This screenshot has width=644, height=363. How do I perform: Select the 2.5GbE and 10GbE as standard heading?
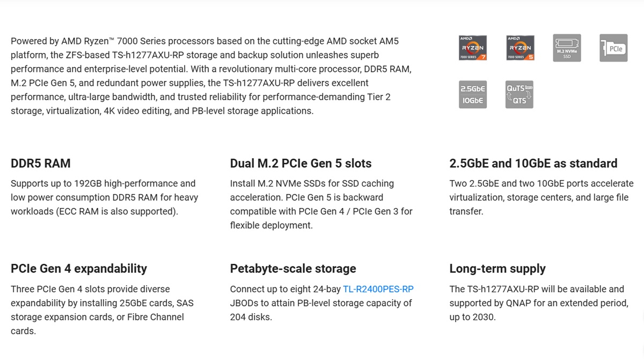pyautogui.click(x=533, y=164)
